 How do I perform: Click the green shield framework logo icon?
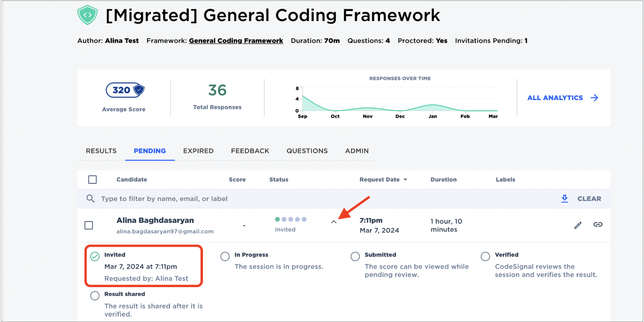(x=87, y=15)
